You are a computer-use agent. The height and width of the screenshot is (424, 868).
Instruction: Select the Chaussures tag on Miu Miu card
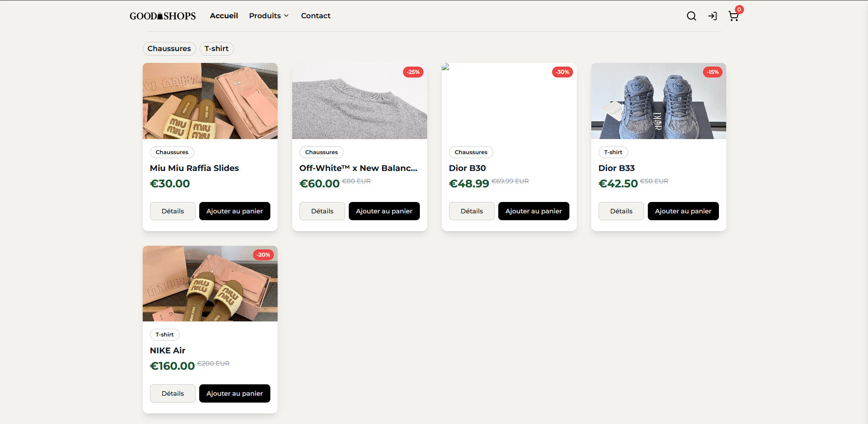pyautogui.click(x=172, y=152)
